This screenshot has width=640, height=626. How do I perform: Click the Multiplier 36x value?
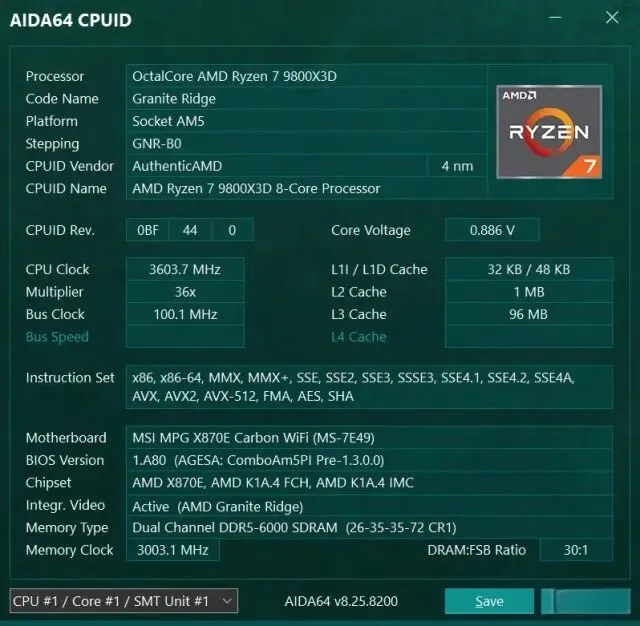pos(185,291)
